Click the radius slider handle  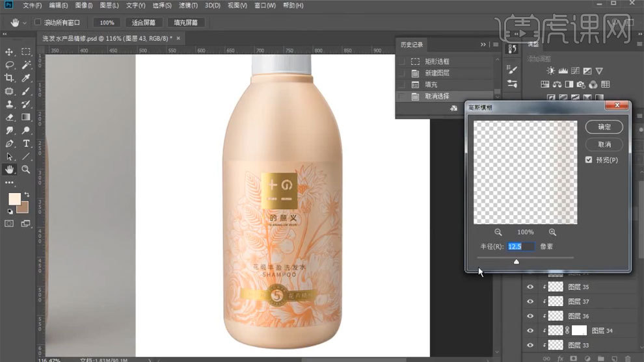[x=517, y=261]
